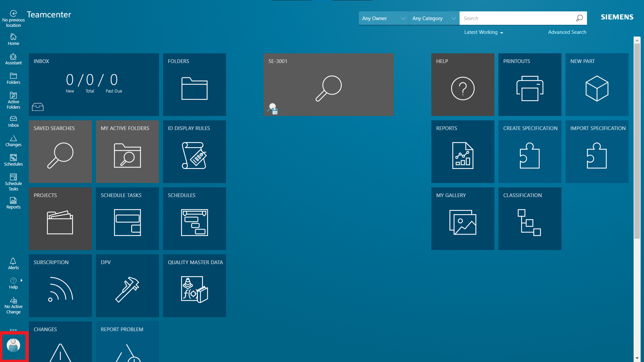Image resolution: width=644 pixels, height=362 pixels.
Task: Open the IMPORT SPECIFICATION tile
Action: (597, 152)
